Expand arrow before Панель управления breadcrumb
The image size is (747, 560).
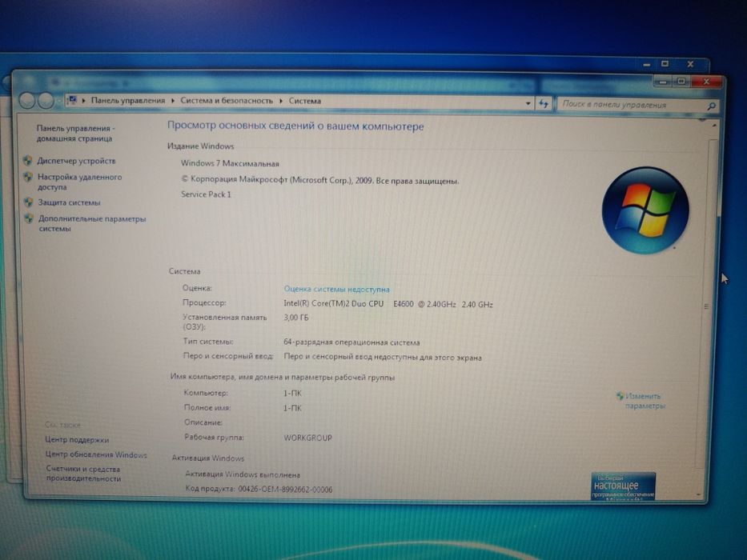click(x=83, y=101)
